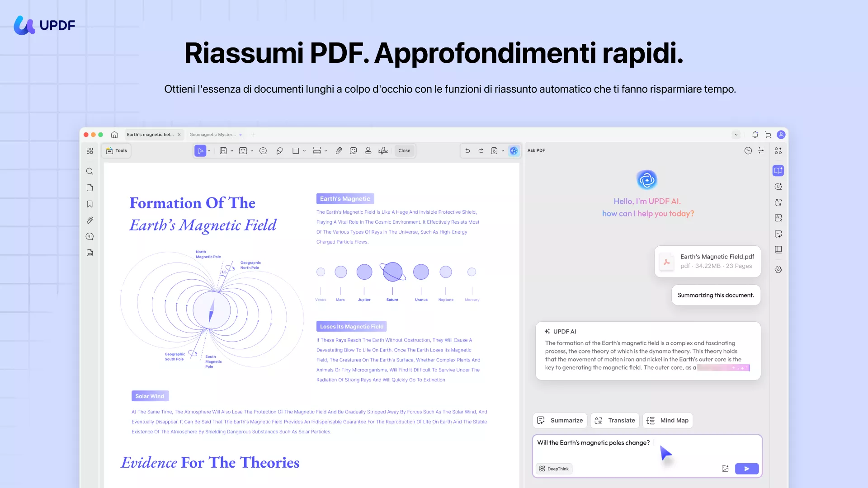This screenshot has width=868, height=488.
Task: Select the Comment annotation tool
Action: coord(263,150)
